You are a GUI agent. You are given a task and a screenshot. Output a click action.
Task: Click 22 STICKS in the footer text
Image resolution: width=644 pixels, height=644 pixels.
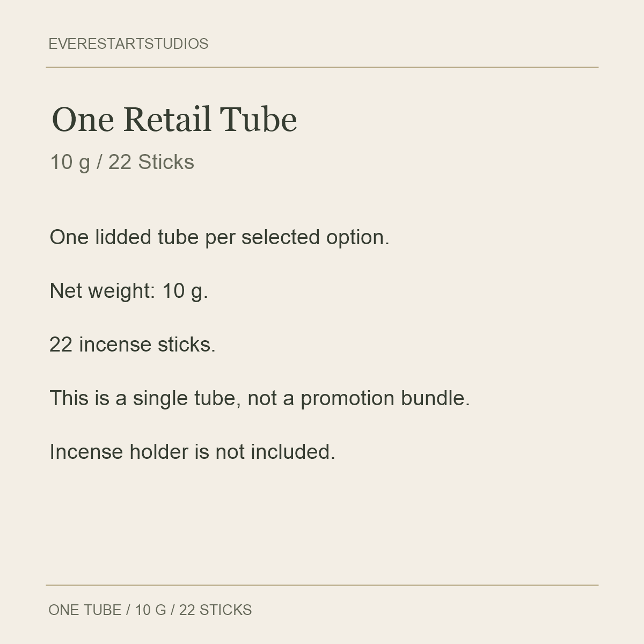[215, 610]
